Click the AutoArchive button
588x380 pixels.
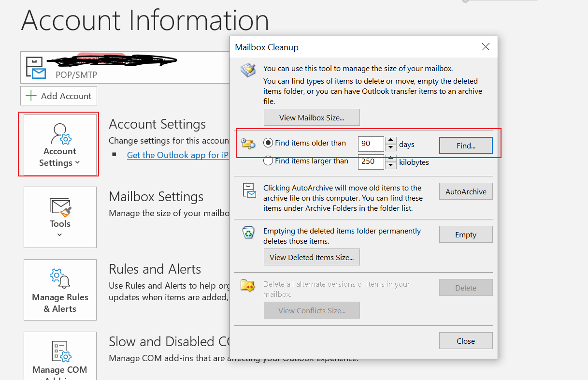[x=466, y=191]
